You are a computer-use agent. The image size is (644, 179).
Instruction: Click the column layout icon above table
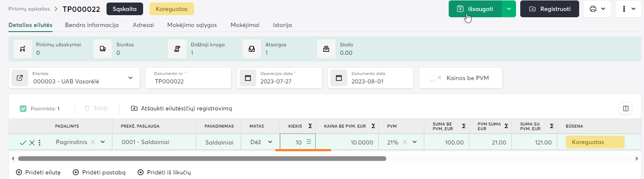click(625, 109)
